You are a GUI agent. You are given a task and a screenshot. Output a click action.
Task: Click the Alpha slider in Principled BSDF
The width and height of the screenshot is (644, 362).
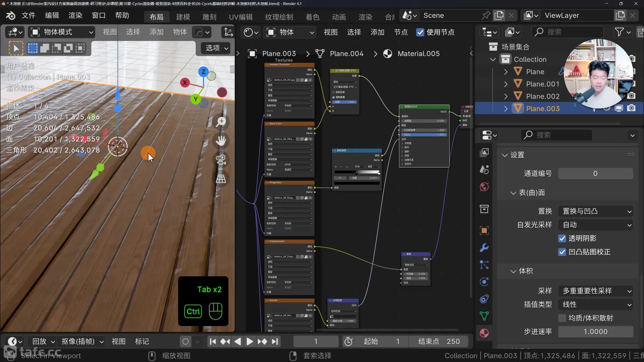[424, 134]
